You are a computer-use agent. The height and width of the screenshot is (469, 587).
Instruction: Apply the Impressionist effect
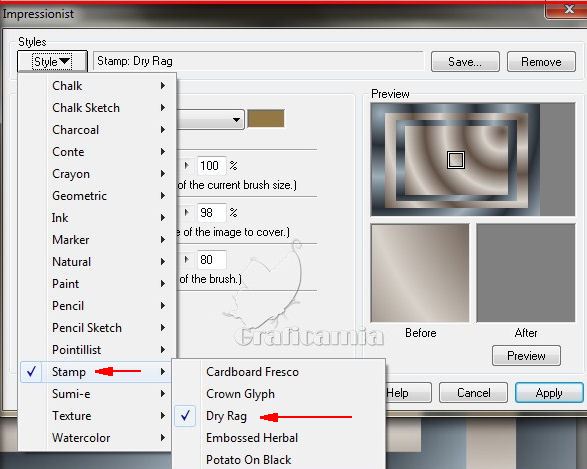click(549, 393)
